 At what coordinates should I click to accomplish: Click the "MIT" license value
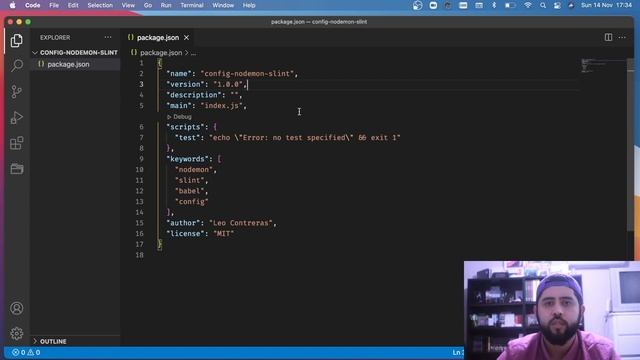[224, 233]
